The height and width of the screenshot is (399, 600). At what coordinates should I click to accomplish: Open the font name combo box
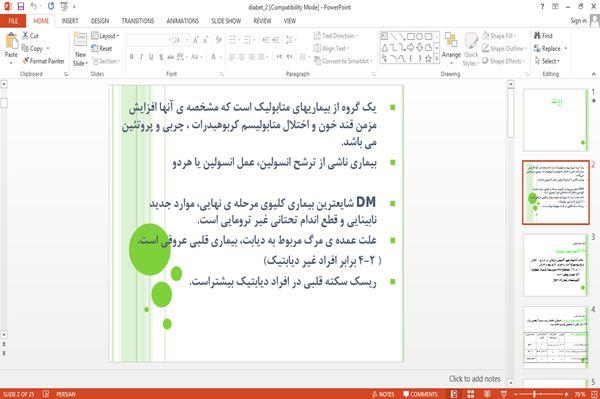click(149, 40)
